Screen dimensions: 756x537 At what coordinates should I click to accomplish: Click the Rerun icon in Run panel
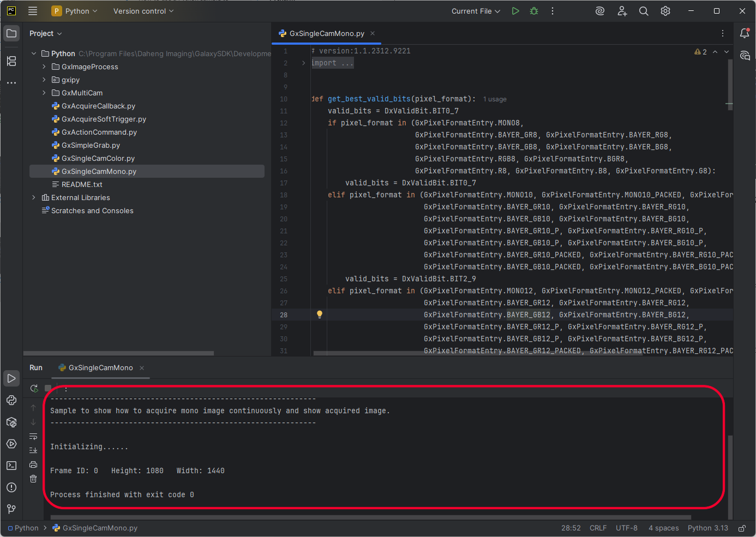[x=34, y=388]
